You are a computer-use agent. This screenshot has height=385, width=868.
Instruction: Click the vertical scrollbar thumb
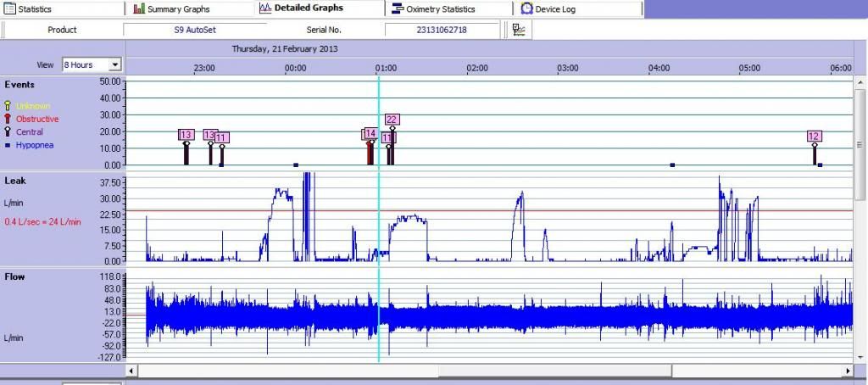[860, 144]
